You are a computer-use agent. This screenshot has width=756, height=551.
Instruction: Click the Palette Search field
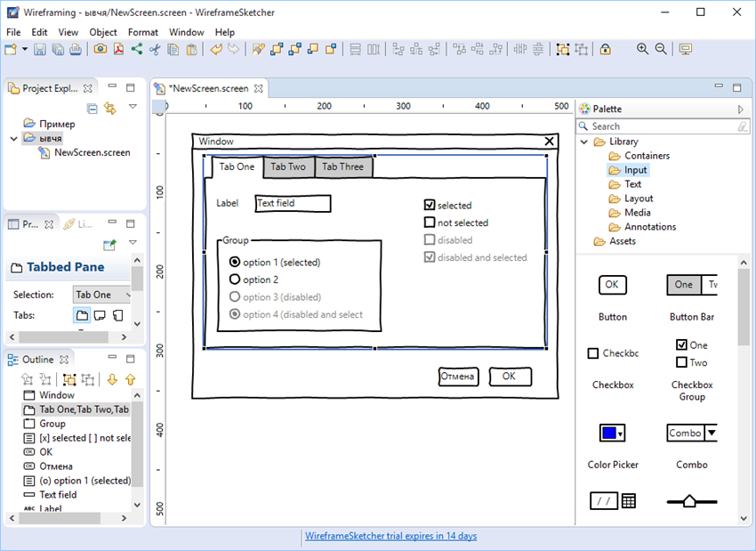pos(663,126)
